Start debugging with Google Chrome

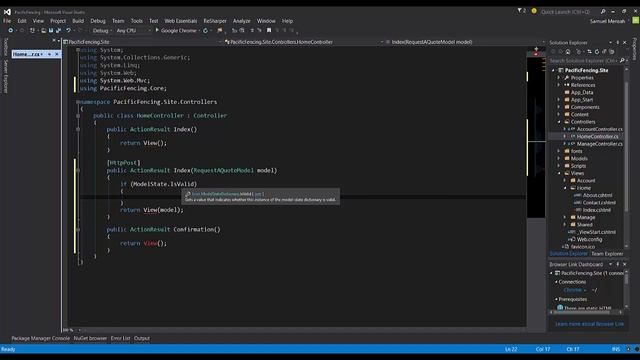tap(176, 31)
